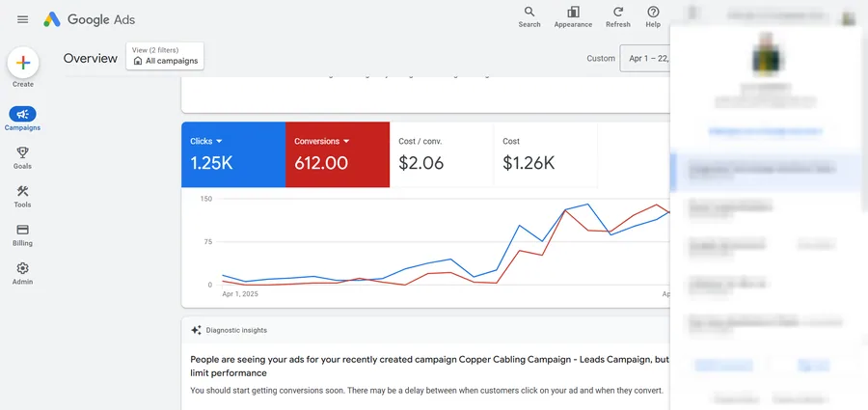Click the Create plus button

coord(23,63)
